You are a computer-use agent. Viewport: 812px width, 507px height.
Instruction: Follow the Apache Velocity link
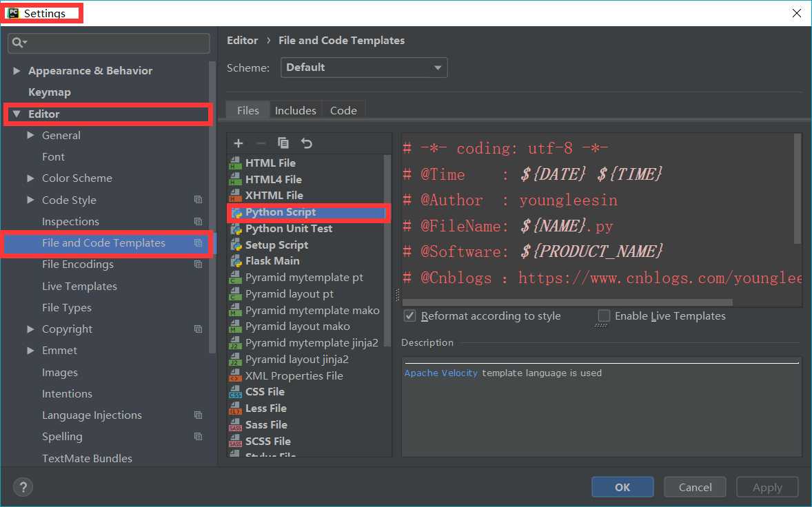441,373
